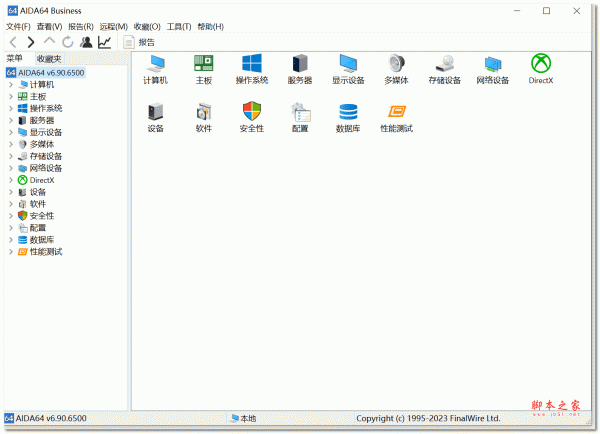Open the 性能测试 benchmark icon in main panel
Screen dimensions: 600x434
click(396, 117)
